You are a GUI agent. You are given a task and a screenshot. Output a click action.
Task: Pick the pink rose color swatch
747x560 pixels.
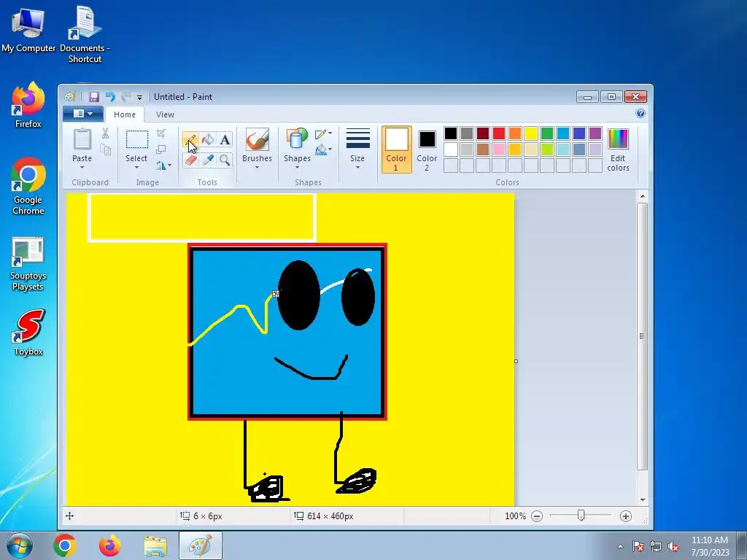click(499, 149)
